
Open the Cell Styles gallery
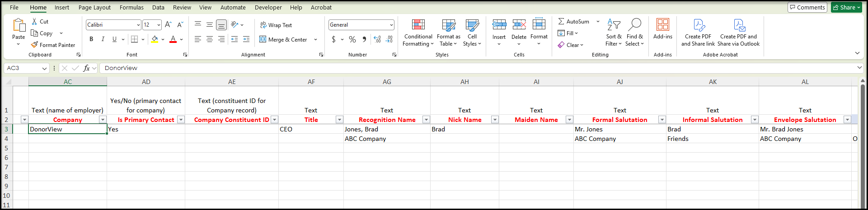pyautogui.click(x=472, y=33)
